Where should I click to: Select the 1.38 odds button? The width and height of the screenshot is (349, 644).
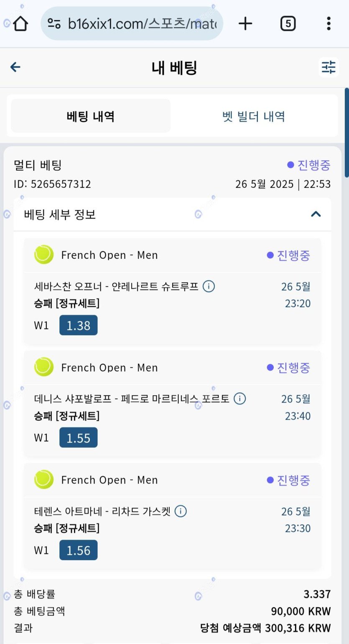78,326
